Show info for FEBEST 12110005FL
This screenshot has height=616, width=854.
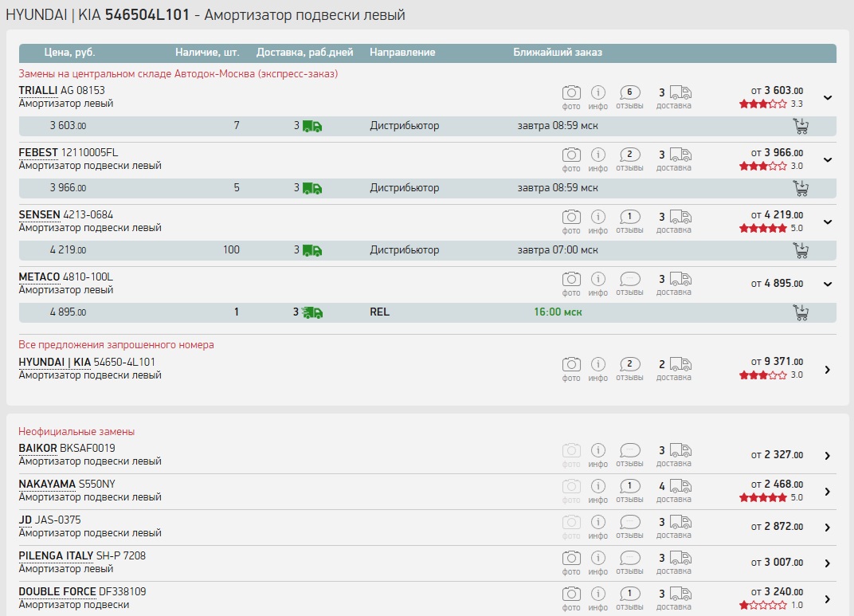(598, 159)
